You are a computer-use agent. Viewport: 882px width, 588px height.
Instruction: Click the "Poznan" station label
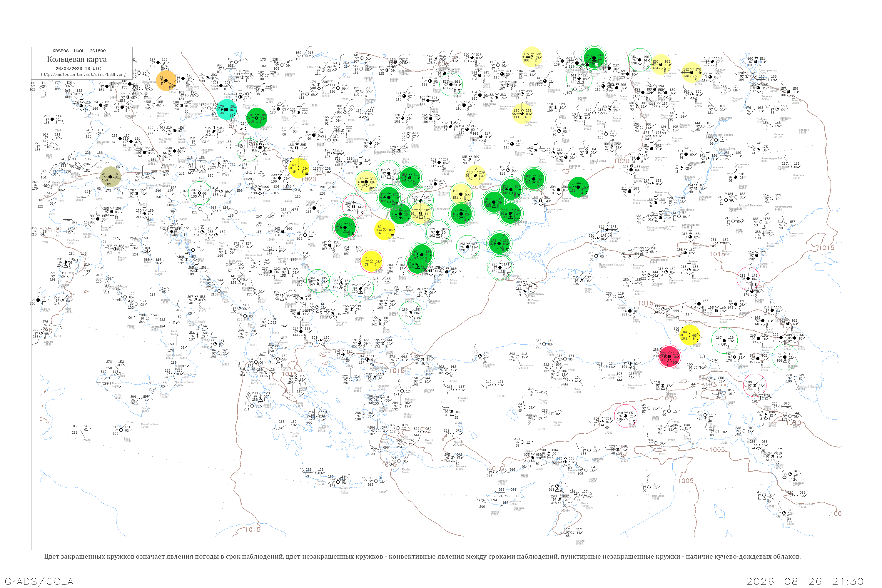(269, 99)
